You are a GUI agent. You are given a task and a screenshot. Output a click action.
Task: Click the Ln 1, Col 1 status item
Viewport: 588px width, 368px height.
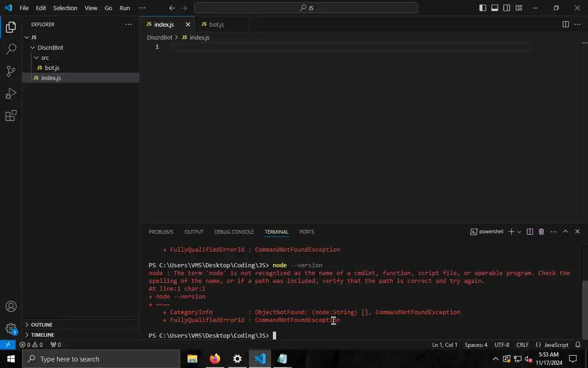(x=445, y=345)
